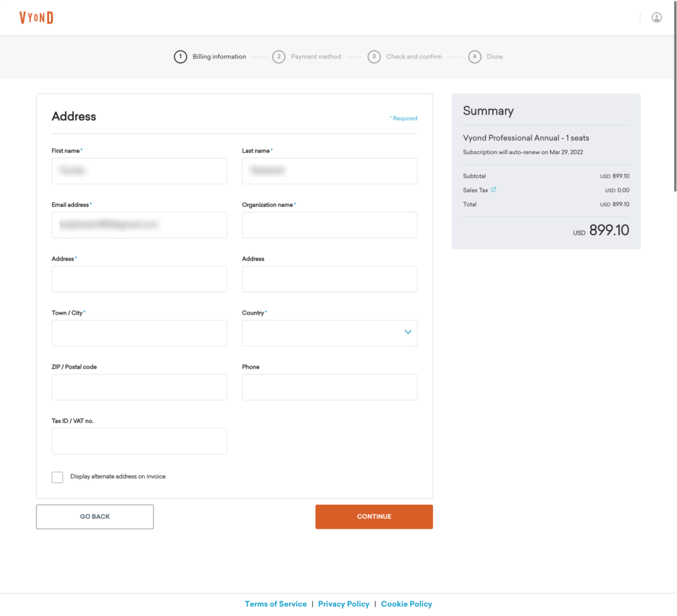Select the step 1 Billing information circle

180,57
